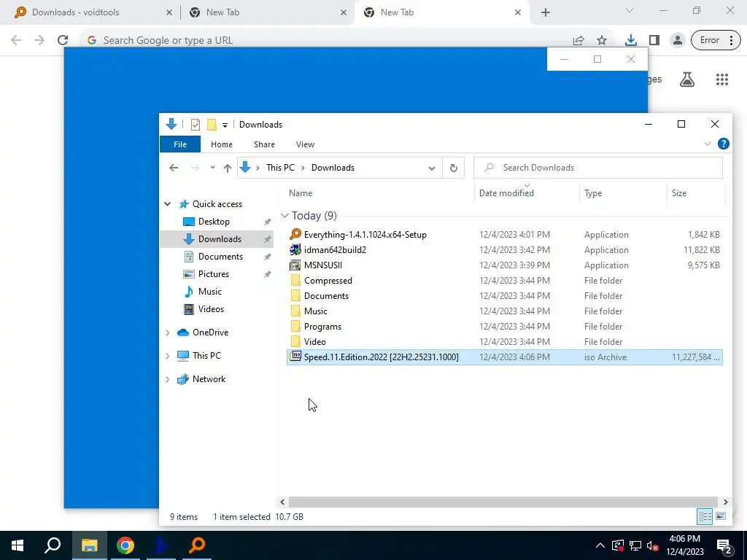Share this page icon in Chrome

(578, 40)
